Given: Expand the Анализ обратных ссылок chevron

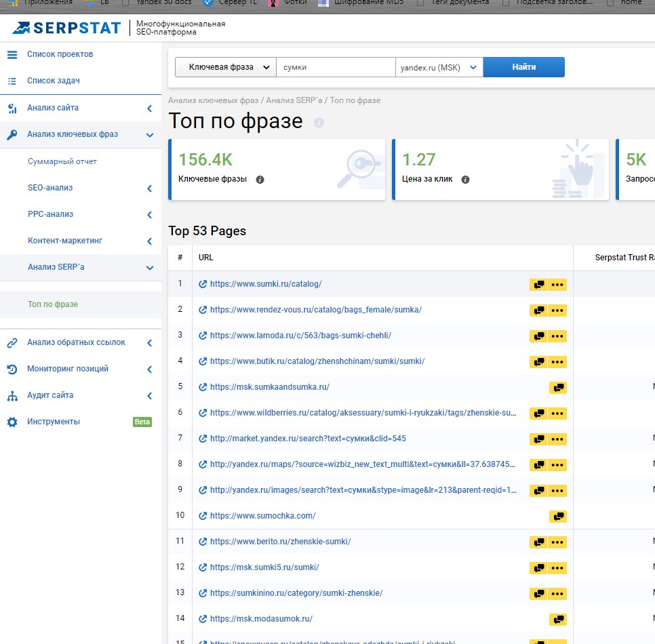Looking at the screenshot, I should tap(150, 343).
